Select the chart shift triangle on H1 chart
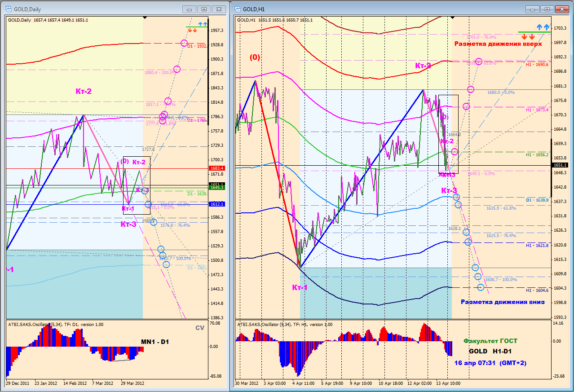This screenshot has width=574, height=392. pos(452,18)
